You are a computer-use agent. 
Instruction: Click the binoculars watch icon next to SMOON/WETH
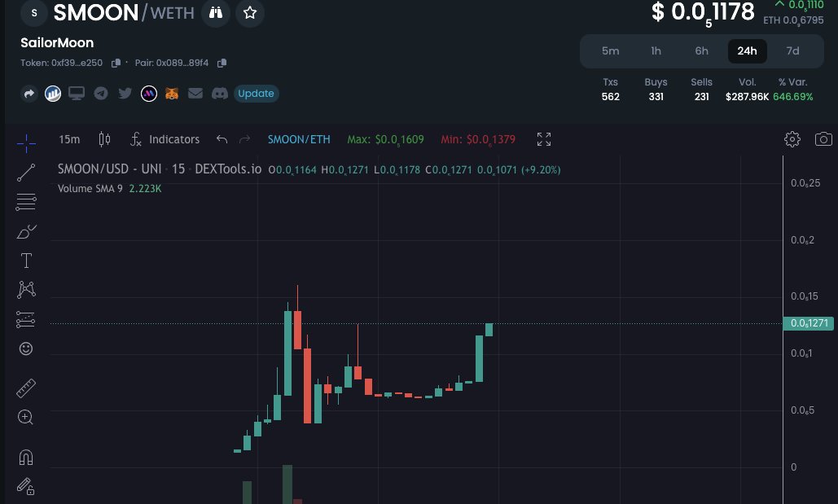coord(216,13)
